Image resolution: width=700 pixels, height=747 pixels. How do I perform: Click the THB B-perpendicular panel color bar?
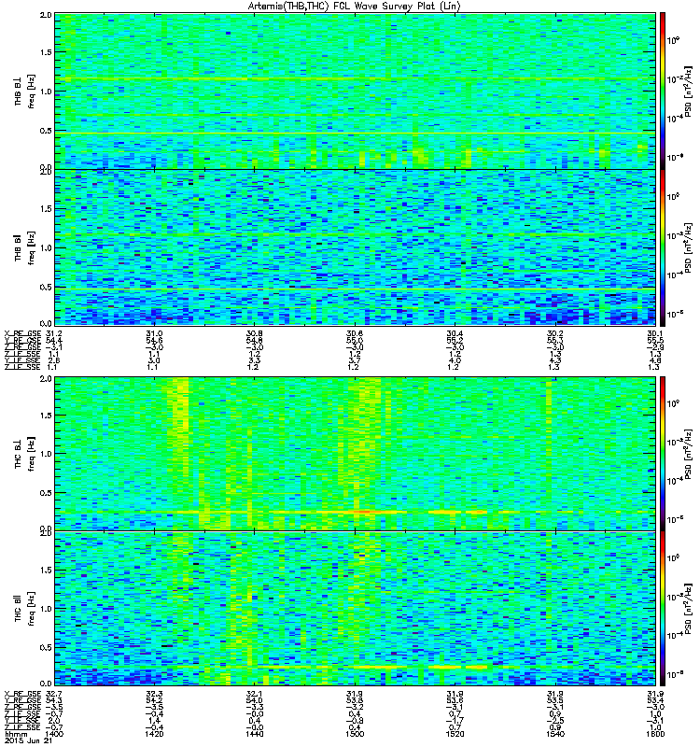(663, 91)
